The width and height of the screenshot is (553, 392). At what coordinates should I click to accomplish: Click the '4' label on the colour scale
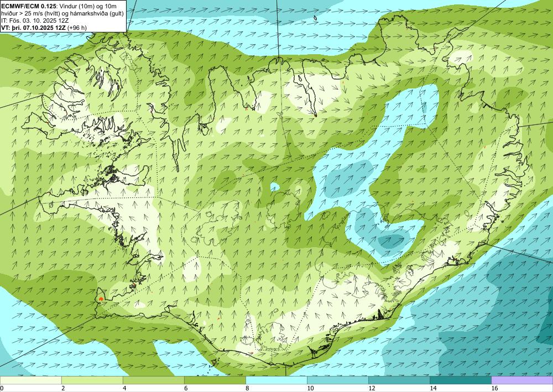tap(124, 389)
